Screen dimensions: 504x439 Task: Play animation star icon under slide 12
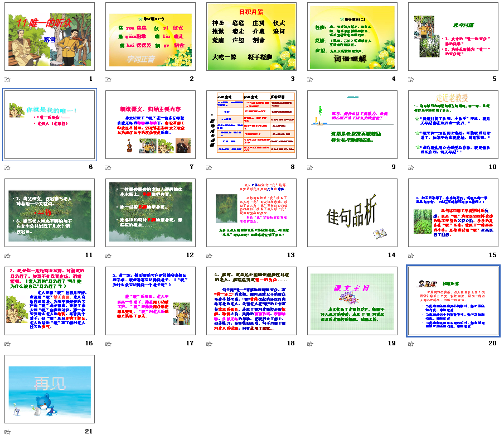[x=109, y=255]
